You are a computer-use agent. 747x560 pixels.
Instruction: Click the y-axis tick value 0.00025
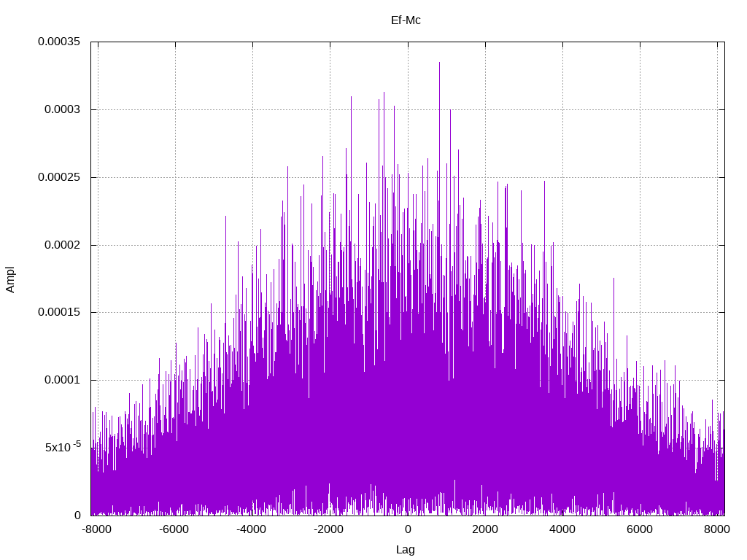tap(59, 177)
